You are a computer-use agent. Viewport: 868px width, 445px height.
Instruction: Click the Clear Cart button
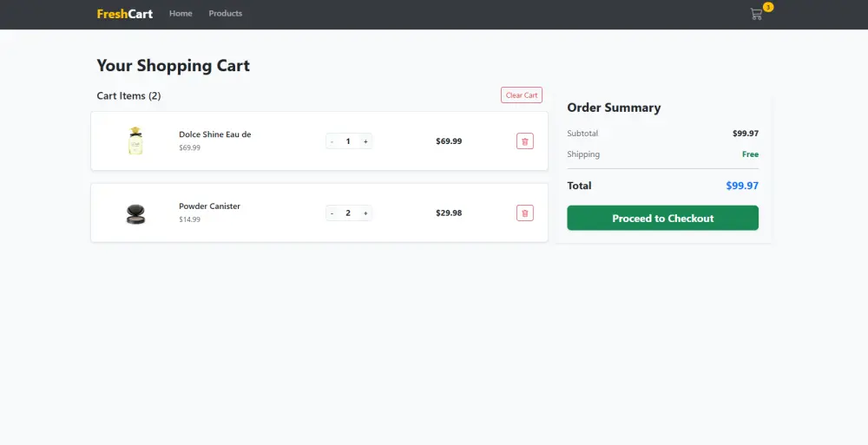tap(521, 95)
